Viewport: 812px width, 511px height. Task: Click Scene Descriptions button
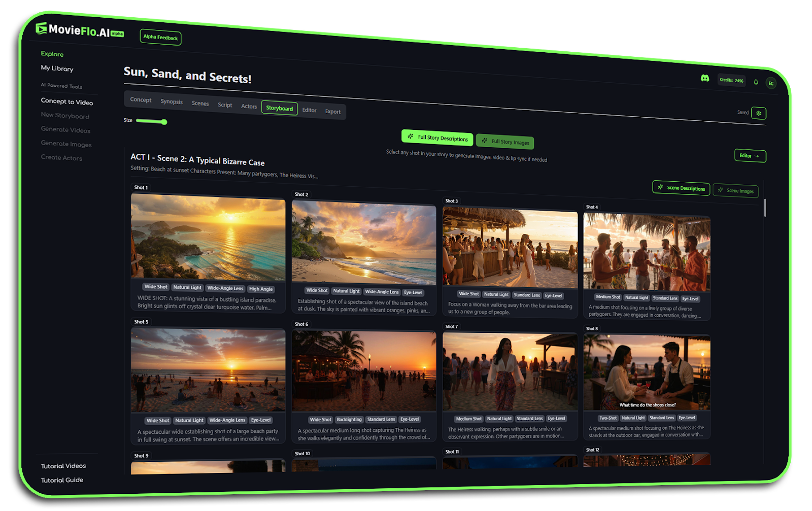point(681,188)
